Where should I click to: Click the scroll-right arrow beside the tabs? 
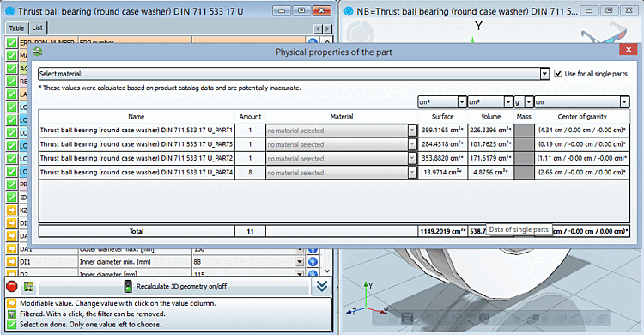point(327,28)
